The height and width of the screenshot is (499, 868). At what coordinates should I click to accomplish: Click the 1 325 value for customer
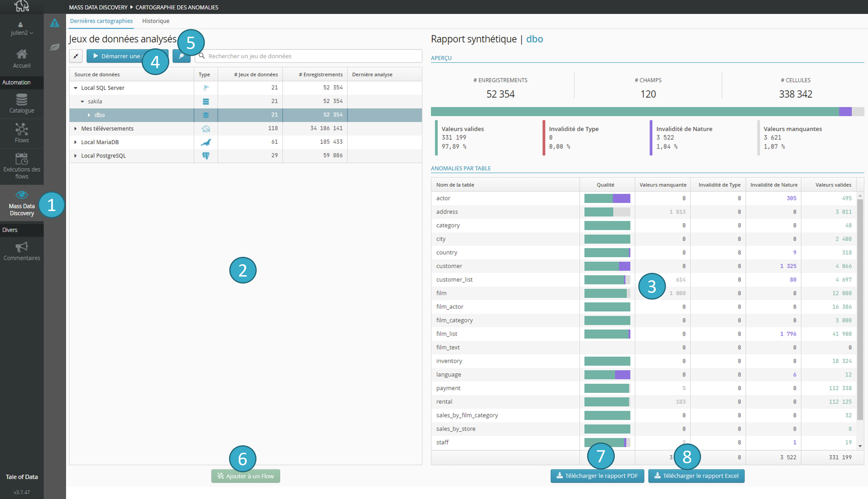[788, 266]
